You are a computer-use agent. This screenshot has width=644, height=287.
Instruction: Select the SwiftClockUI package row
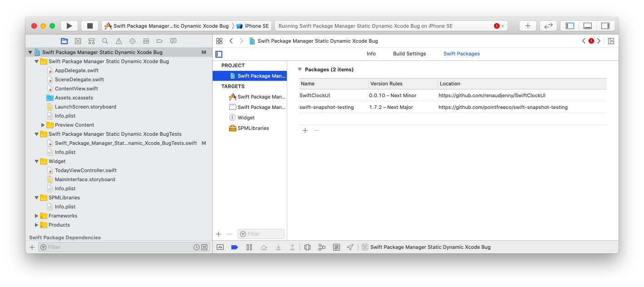pos(453,95)
